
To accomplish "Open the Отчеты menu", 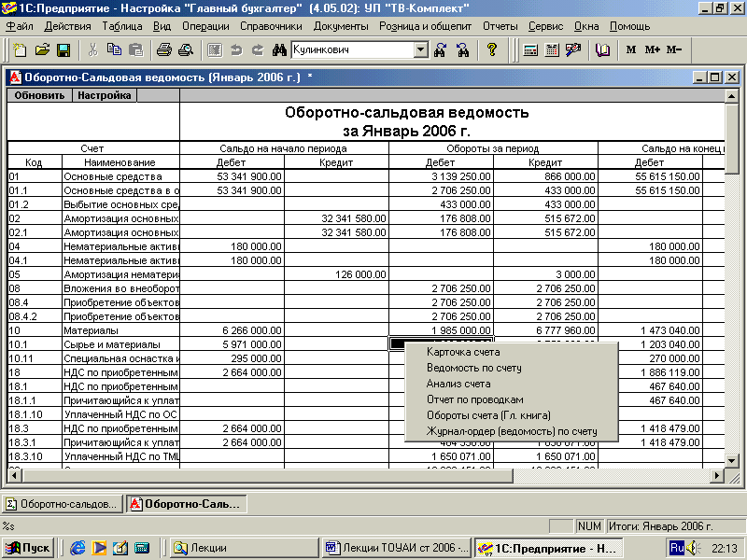I will coord(500,26).
